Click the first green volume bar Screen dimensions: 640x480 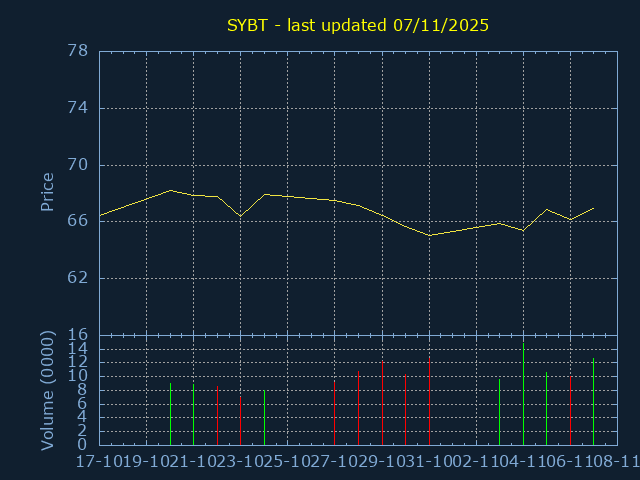coord(170,414)
